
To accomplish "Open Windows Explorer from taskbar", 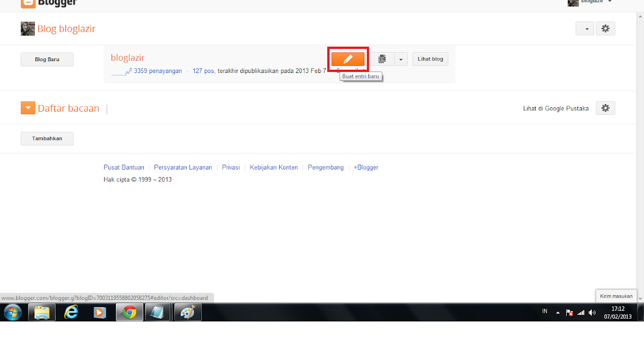I will (42, 312).
